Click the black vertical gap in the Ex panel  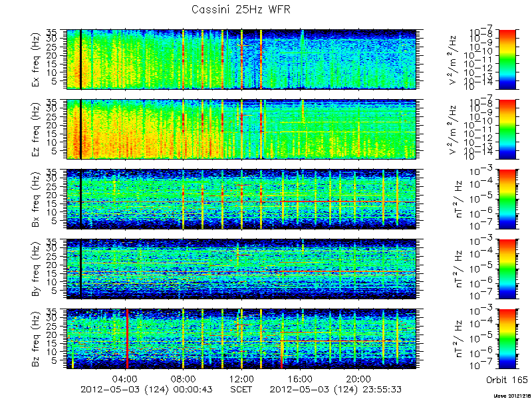click(x=80, y=59)
